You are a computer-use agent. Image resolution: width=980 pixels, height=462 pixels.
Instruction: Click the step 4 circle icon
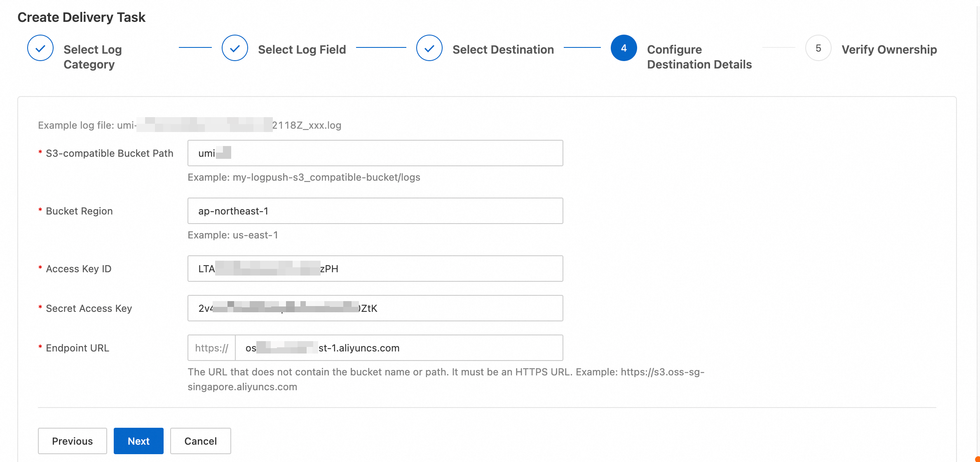(624, 48)
